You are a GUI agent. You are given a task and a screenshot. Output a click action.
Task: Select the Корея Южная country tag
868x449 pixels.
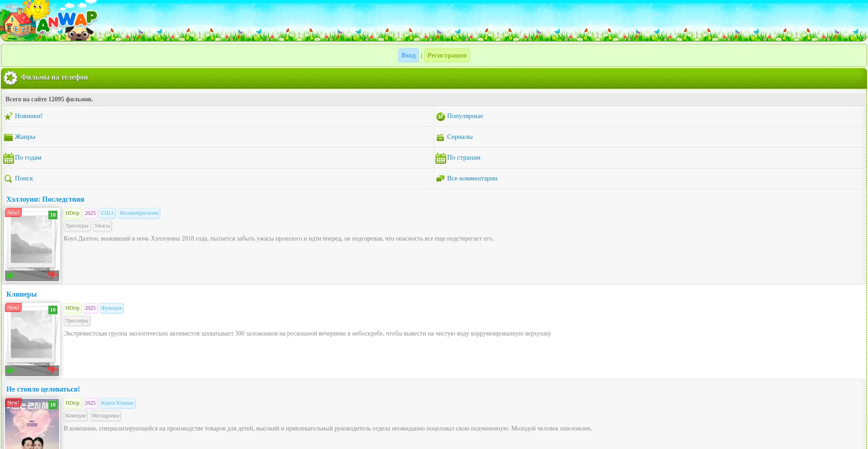(117, 403)
